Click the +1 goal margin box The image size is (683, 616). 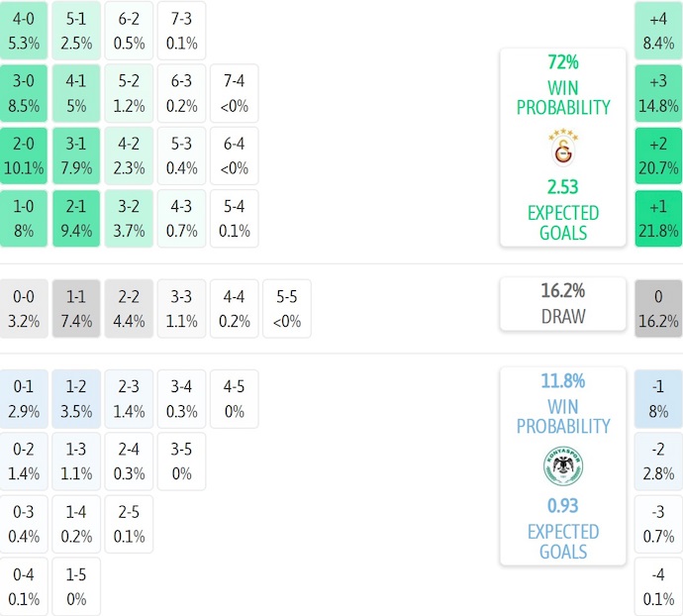click(x=658, y=218)
